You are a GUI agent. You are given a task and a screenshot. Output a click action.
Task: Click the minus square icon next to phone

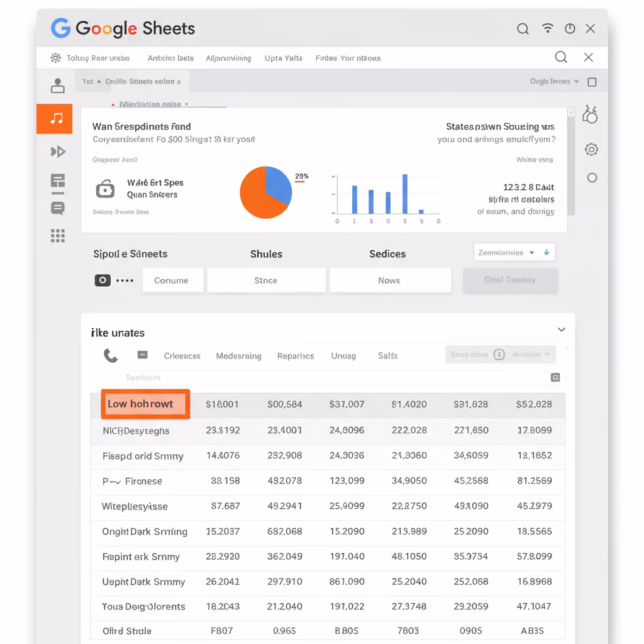point(143,355)
